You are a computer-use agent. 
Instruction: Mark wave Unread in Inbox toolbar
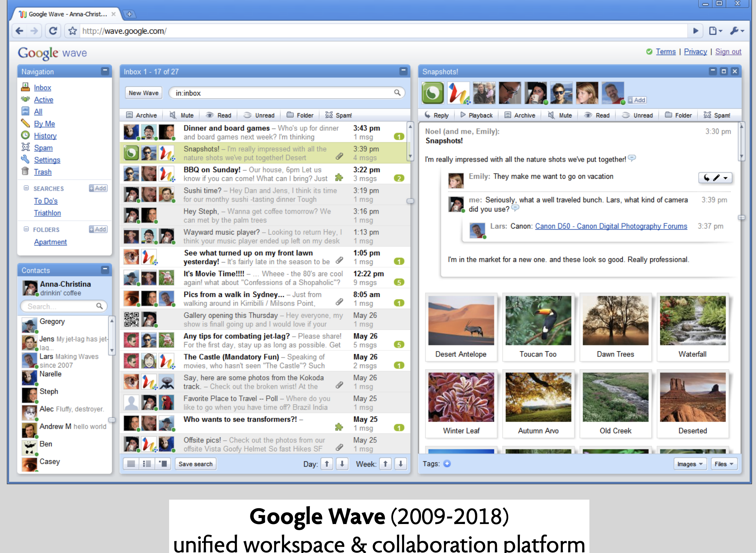[x=259, y=115]
